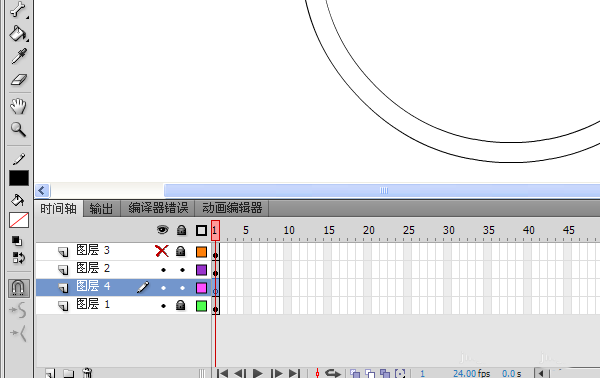Unlock 图层 1 padlock icon
Screen dimensions: 600x378
click(x=181, y=305)
